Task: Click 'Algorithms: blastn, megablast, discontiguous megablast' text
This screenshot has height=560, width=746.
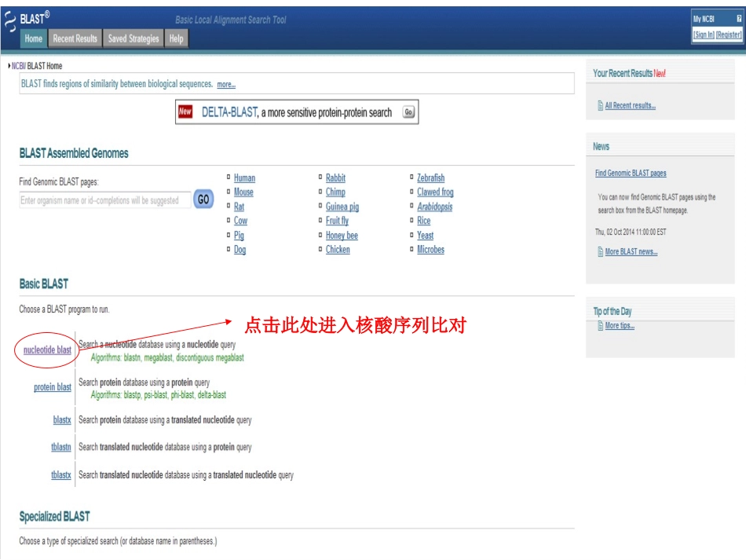Action: [x=167, y=357]
